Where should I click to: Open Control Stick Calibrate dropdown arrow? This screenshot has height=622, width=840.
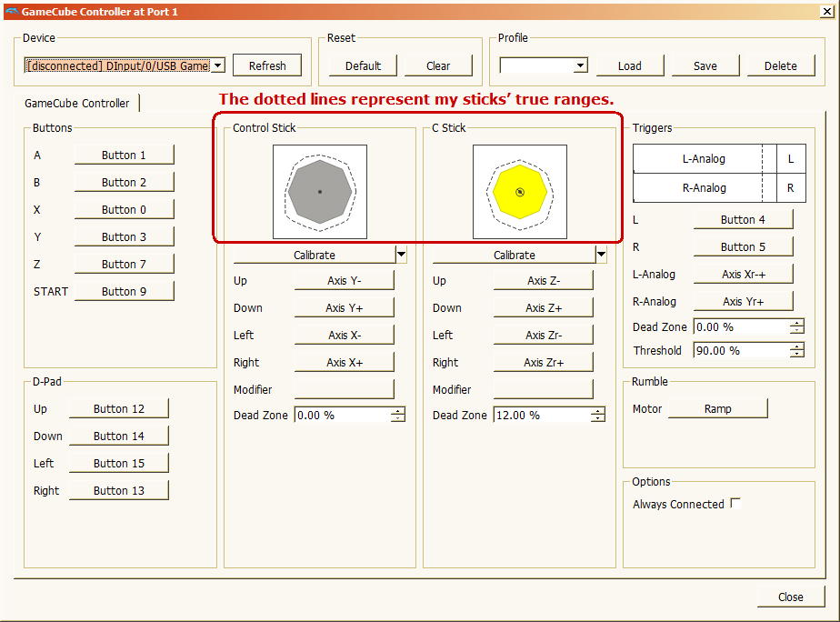(401, 255)
